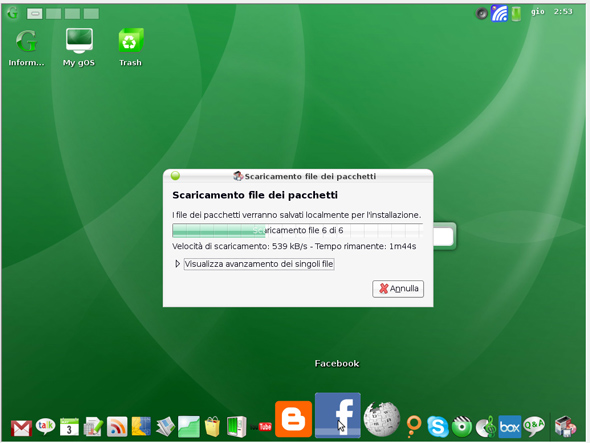Click the bold Scaricamento file dei pacchetti heading
Image resolution: width=590 pixels, height=443 pixels.
coord(255,195)
